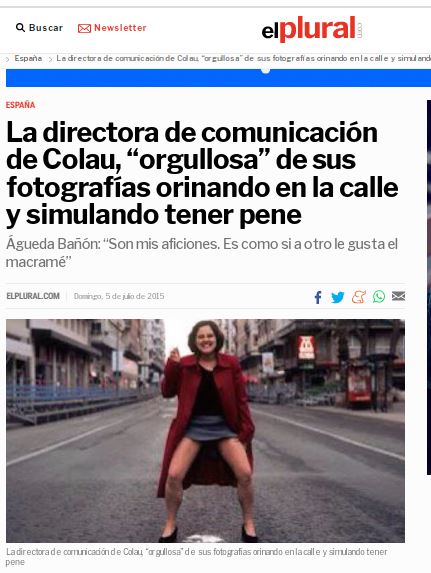This screenshot has width=431, height=573.
Task: Open the main article photograph
Action: tap(205, 431)
